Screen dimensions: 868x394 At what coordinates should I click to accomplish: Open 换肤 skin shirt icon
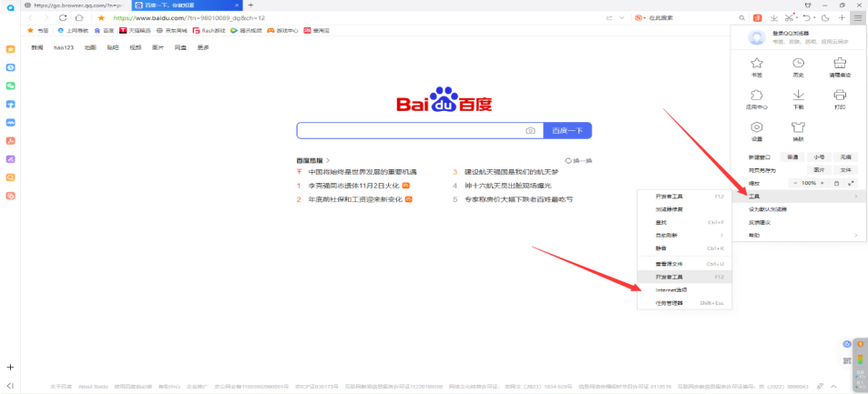click(798, 131)
